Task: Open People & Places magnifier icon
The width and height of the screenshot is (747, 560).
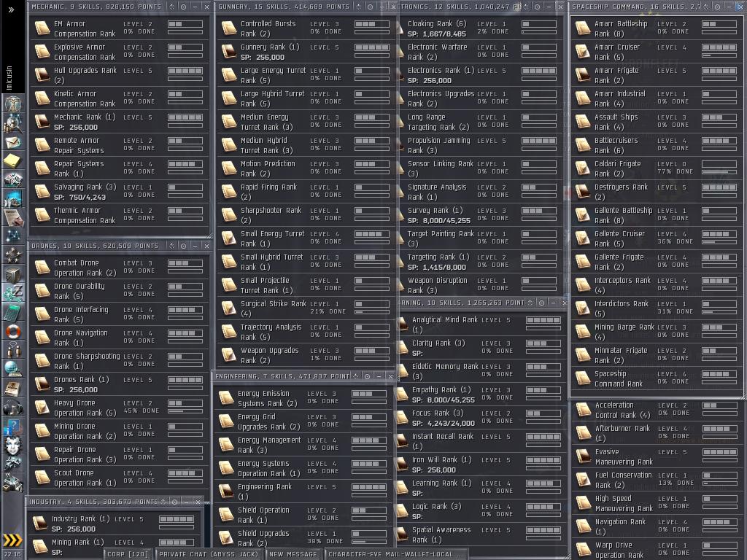Action: coord(13,123)
